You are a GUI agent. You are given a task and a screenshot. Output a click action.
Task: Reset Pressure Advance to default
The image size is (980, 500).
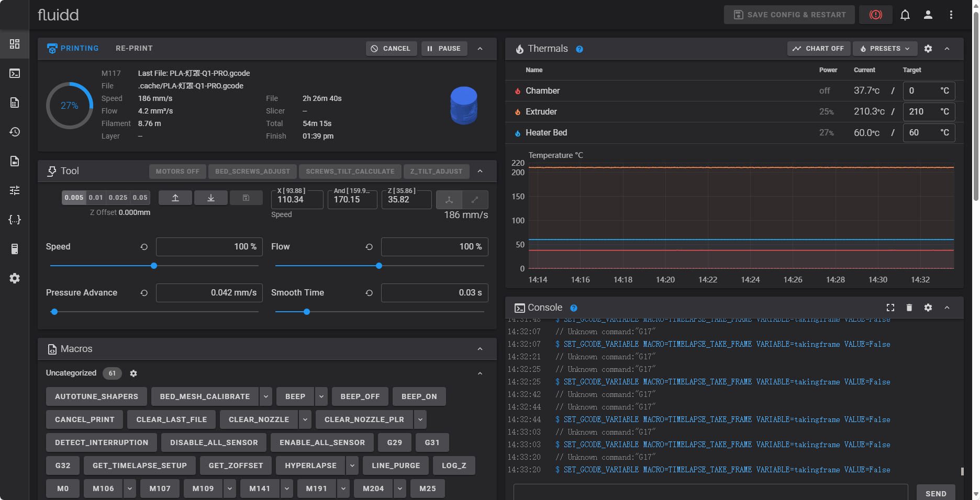(x=144, y=293)
